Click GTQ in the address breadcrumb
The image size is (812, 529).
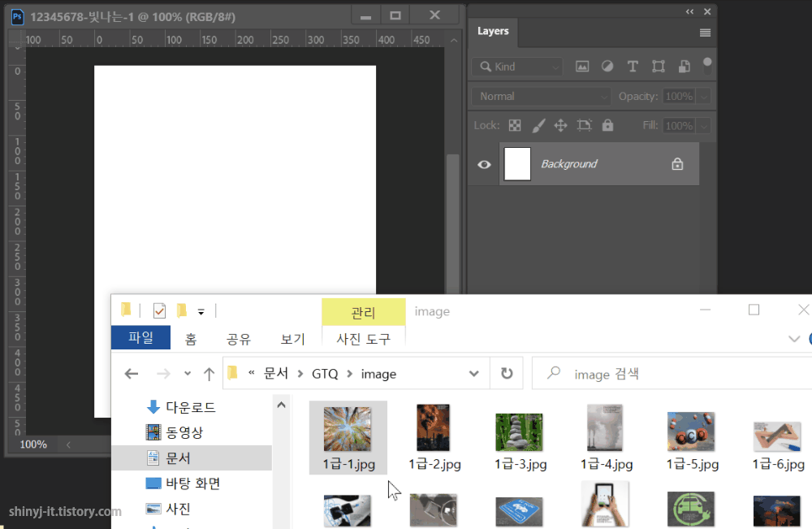point(325,374)
